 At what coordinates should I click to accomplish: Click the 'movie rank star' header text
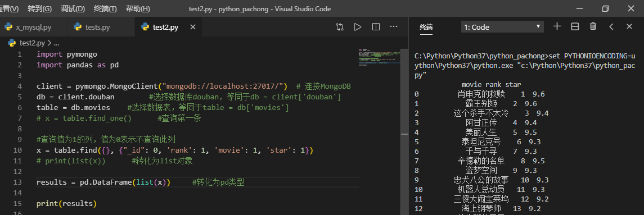point(491,85)
